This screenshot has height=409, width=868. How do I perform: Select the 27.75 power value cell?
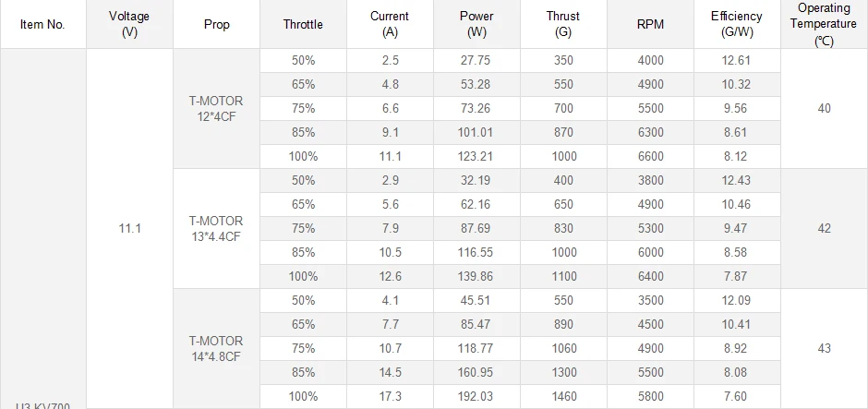click(x=476, y=61)
